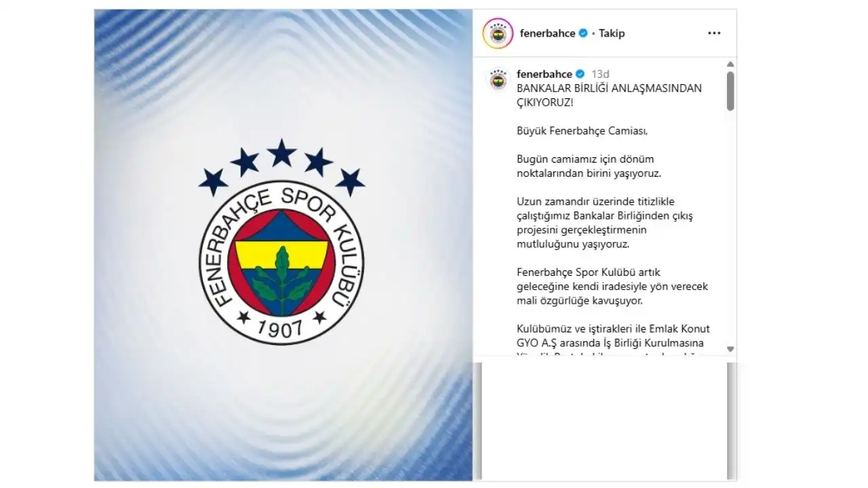Click the center star above the club crest
This screenshot has width=868, height=488.
[x=281, y=152]
